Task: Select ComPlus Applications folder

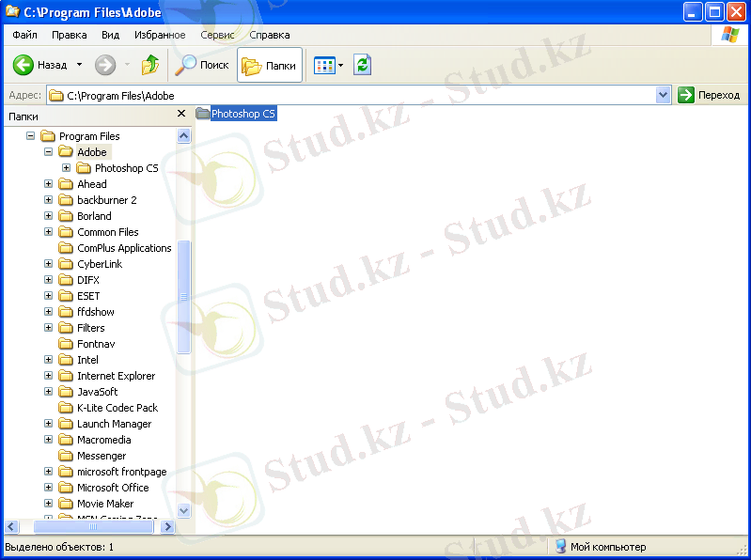Action: [124, 248]
